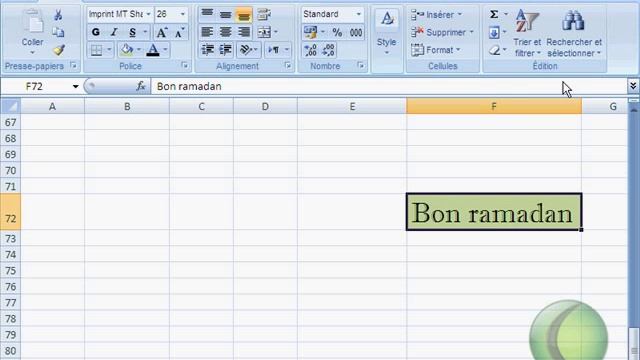The image size is (640, 360).
Task: Increase font size with large A icon
Action: (x=162, y=32)
